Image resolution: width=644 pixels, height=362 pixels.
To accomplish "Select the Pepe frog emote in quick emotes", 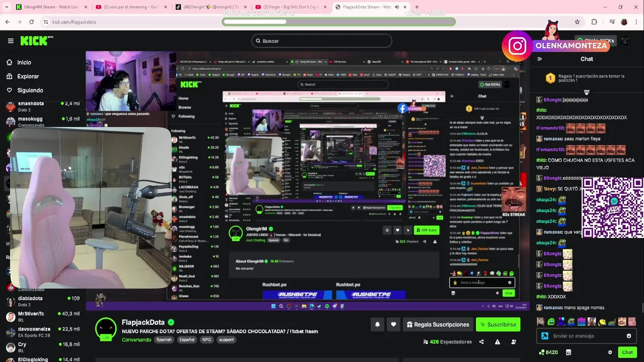I will tap(571, 322).
